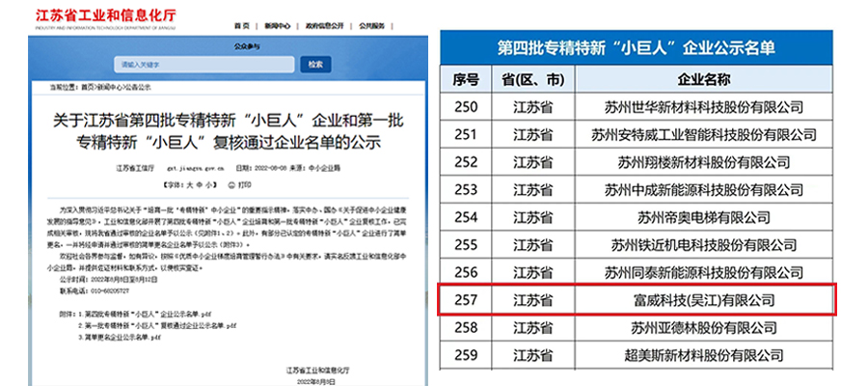
Task: Click the article title 关于江苏省第四批专精特新
Action: pos(228,131)
